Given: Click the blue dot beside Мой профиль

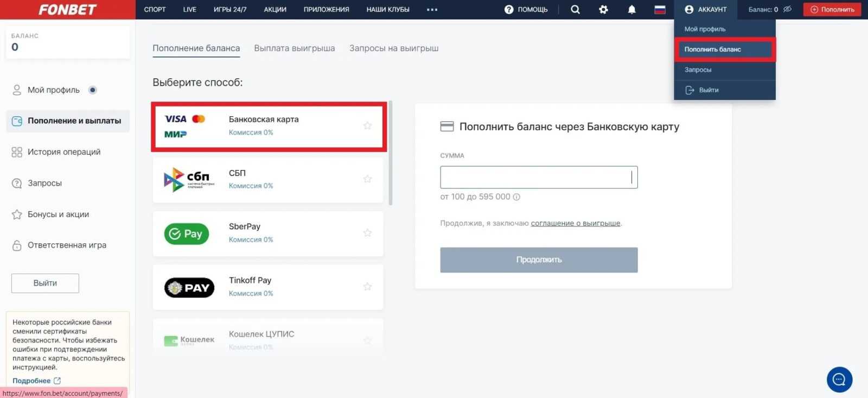Looking at the screenshot, I should 93,90.
